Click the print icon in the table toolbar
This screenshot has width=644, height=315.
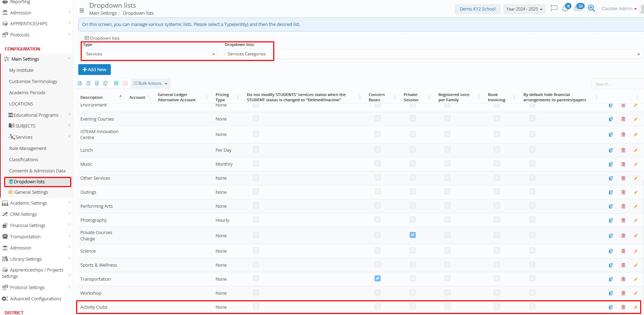pyautogui.click(x=80, y=83)
